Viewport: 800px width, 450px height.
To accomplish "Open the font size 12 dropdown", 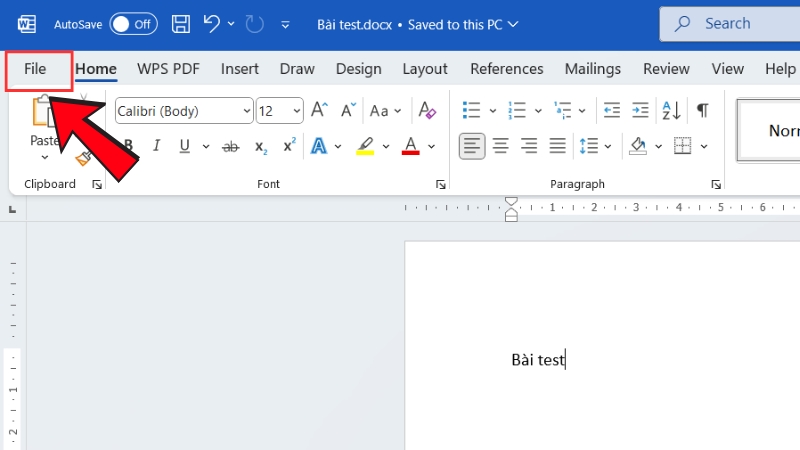I will tap(296, 111).
